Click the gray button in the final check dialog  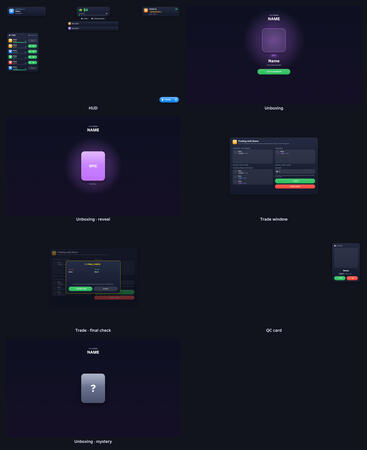(106, 289)
